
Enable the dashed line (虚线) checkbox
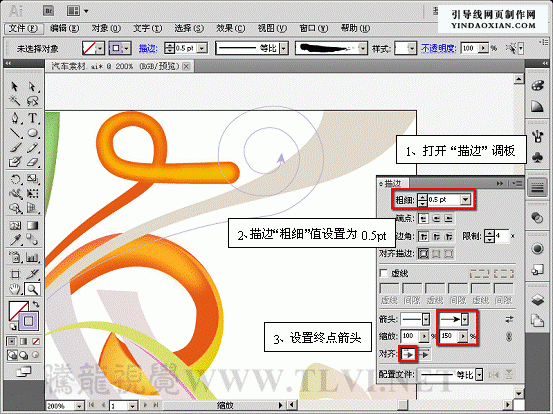(383, 273)
